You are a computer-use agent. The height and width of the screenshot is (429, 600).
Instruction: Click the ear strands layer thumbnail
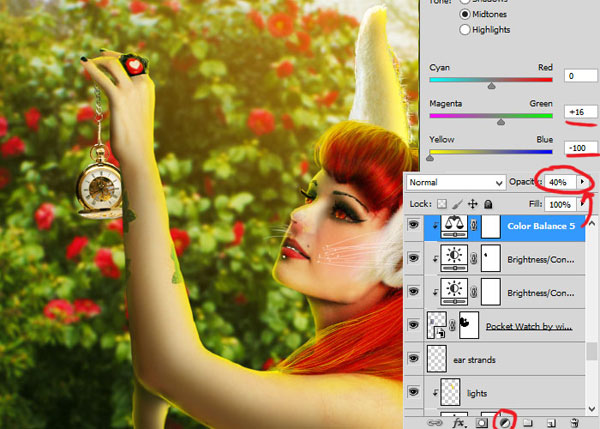[437, 359]
